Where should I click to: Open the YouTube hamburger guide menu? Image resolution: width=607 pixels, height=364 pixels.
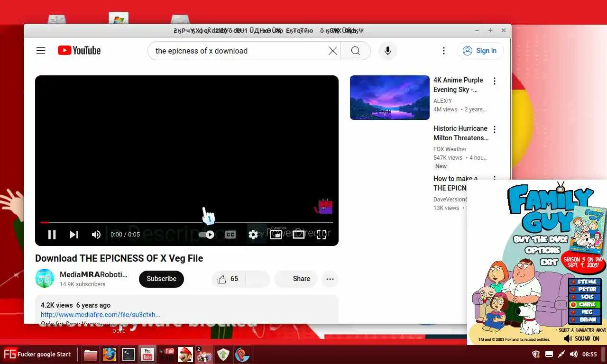coord(41,51)
